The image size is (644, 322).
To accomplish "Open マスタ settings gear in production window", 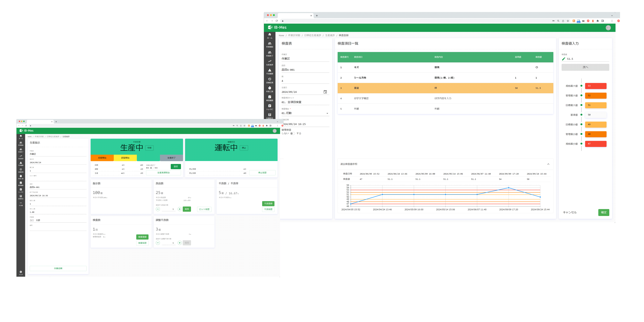I will tap(21, 273).
